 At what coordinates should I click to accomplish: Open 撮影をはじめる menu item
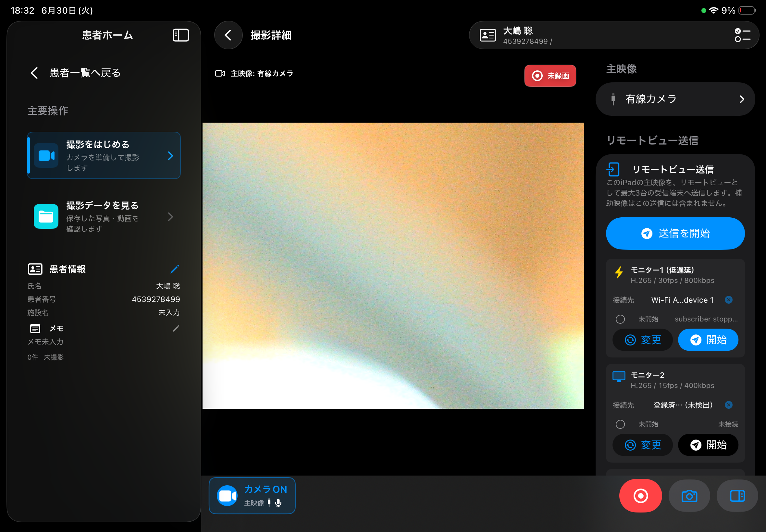tap(104, 156)
